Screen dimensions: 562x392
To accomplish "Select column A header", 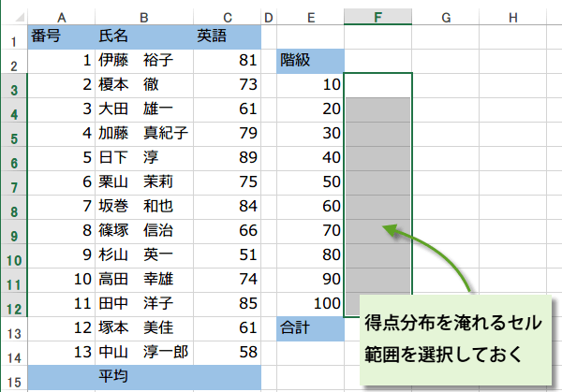I will point(61,17).
